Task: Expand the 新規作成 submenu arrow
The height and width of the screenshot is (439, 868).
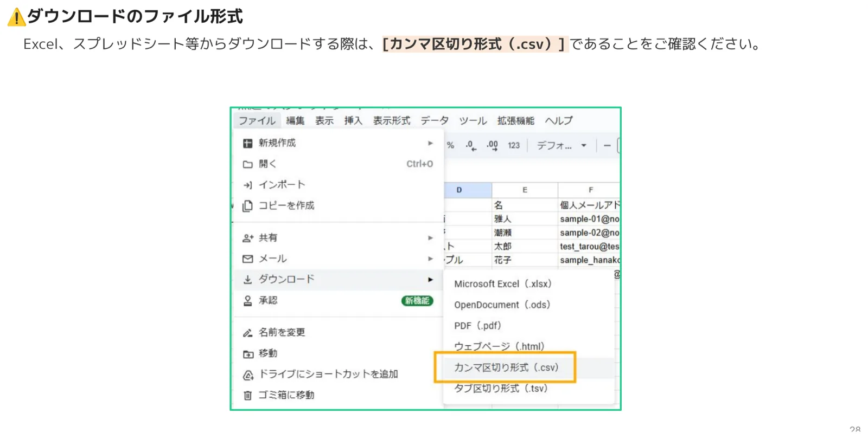Action: (430, 143)
